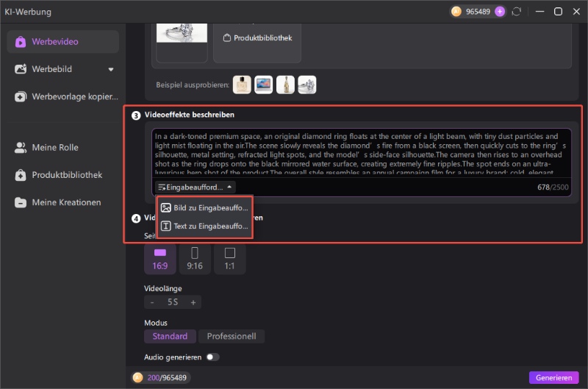Try the perfume bottle example image
This screenshot has height=389, width=588.
point(242,85)
